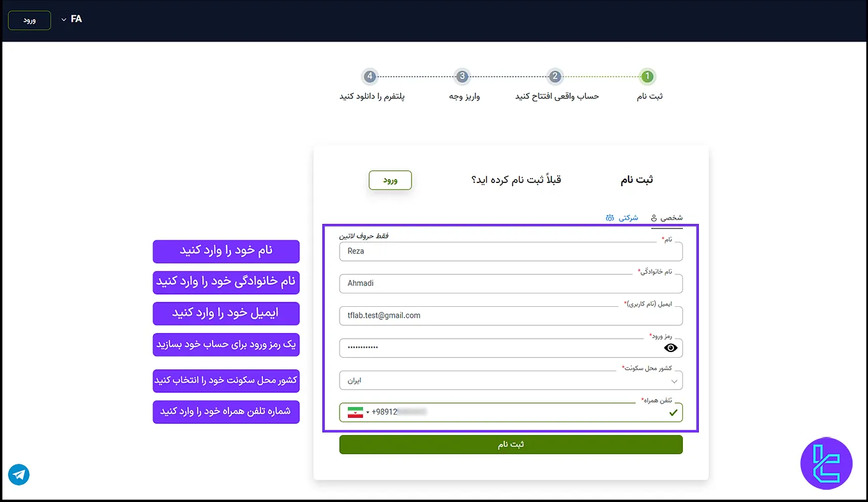Click the Telegram chat icon

pos(19,475)
